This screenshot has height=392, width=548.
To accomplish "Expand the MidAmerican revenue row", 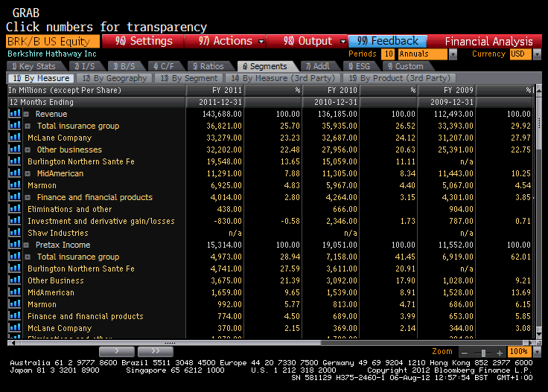I will tap(28, 173).
